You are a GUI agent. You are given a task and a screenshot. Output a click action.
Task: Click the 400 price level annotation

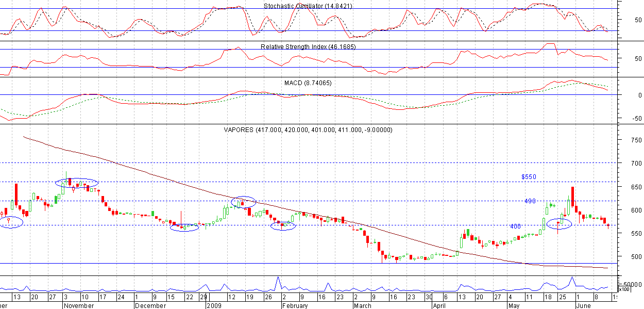coord(515,226)
